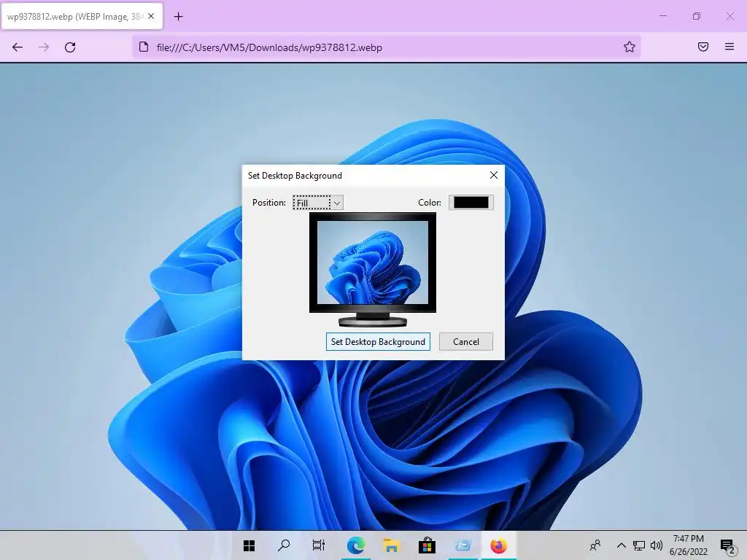The image size is (747, 560).
Task: Open the volume control speaker icon
Action: 657,545
